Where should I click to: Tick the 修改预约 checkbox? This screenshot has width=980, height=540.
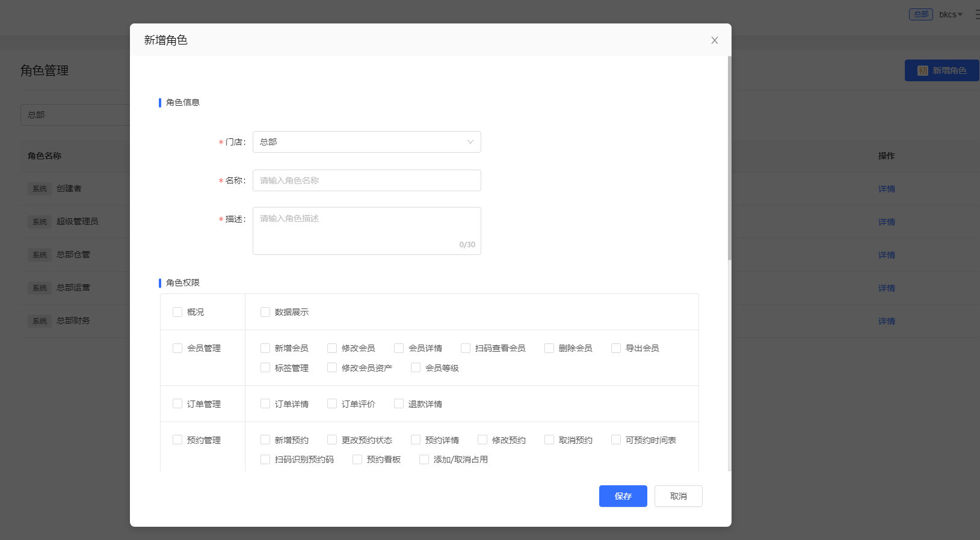click(482, 440)
